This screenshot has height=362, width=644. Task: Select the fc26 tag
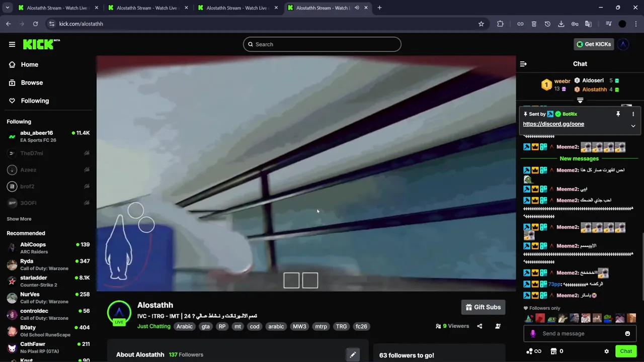click(361, 326)
